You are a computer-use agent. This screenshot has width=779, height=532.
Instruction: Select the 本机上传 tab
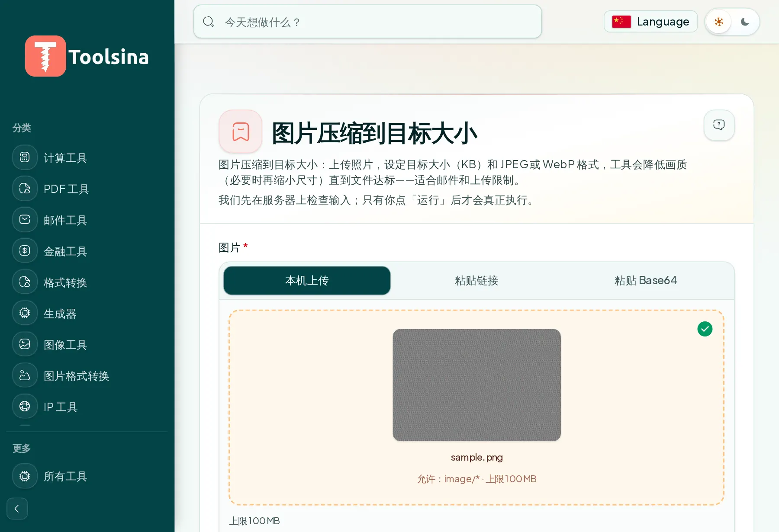click(307, 281)
